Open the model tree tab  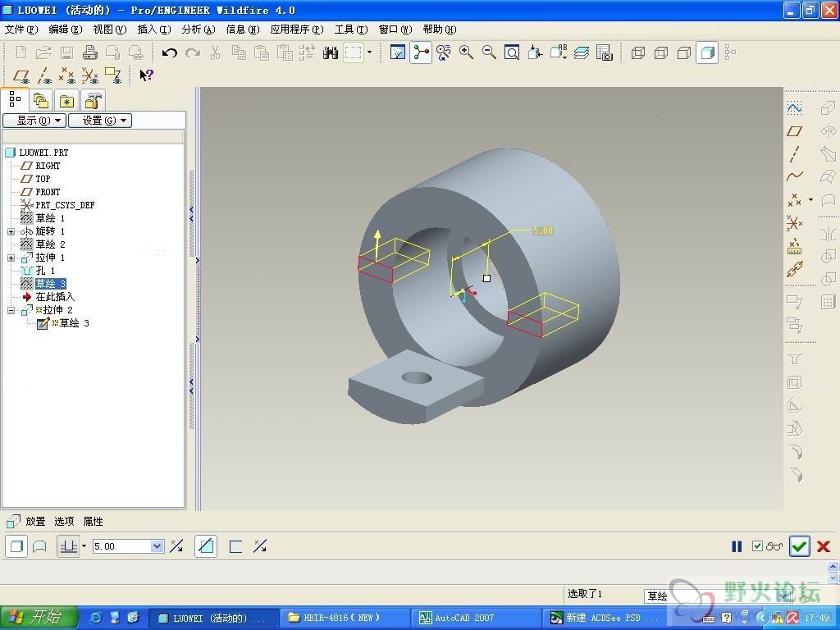[15, 99]
